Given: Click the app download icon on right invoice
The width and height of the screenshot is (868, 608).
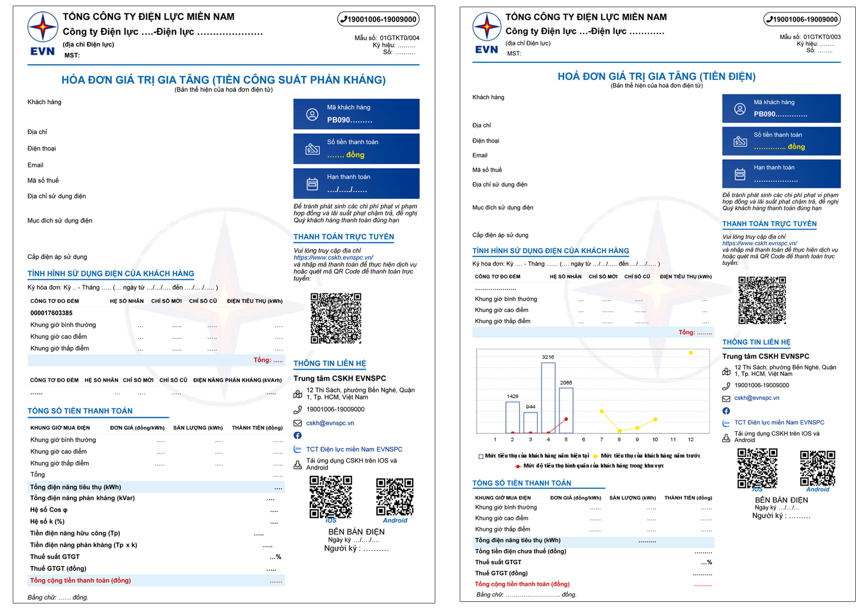Looking at the screenshot, I should point(726,437).
